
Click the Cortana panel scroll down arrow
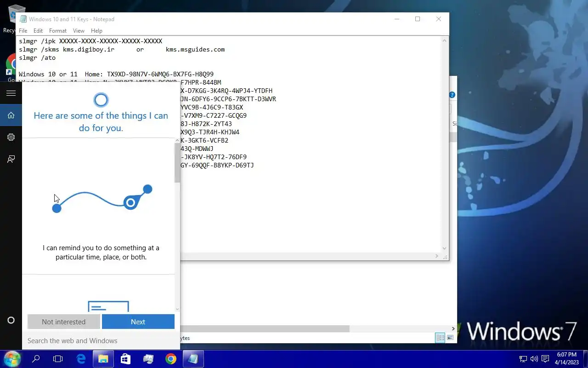pyautogui.click(x=177, y=309)
